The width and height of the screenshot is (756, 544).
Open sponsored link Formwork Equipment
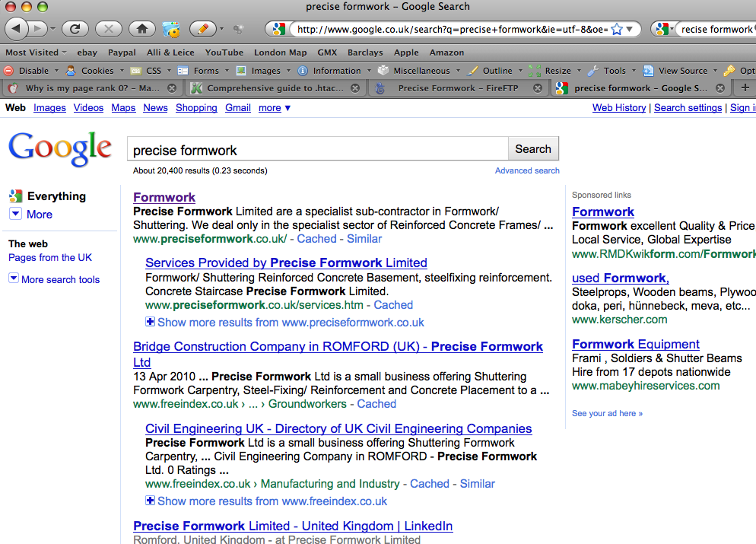pos(636,345)
